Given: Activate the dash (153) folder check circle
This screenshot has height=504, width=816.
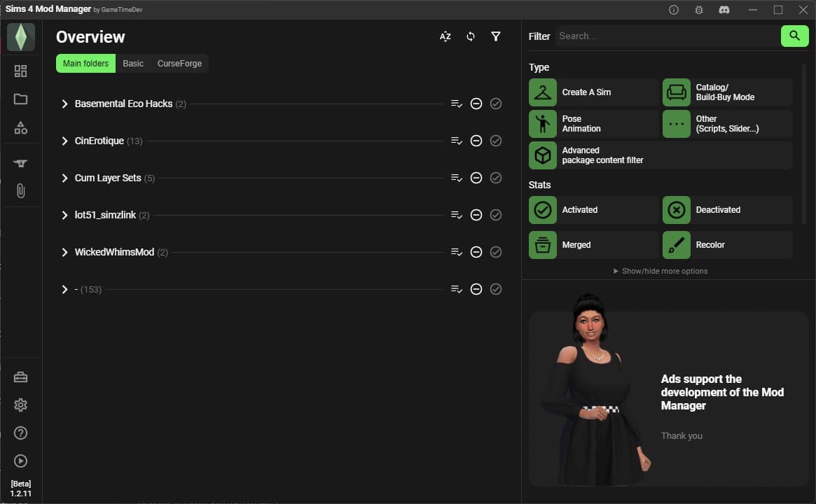Looking at the screenshot, I should click(496, 289).
